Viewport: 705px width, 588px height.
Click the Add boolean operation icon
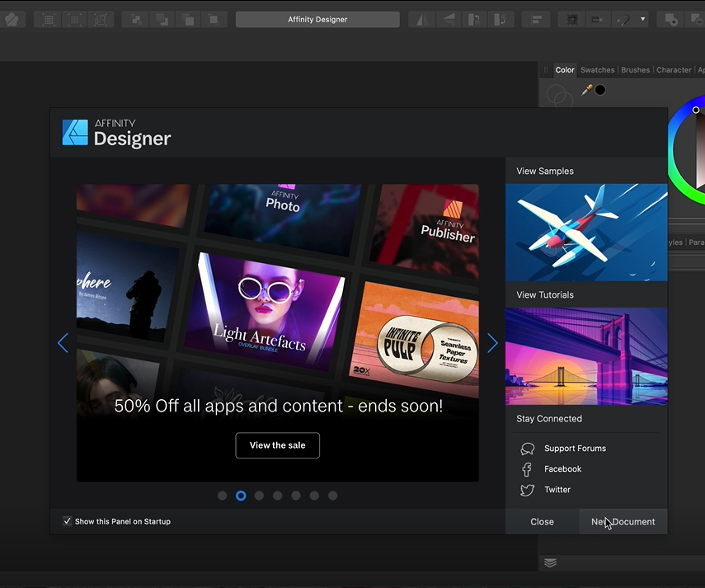671,19
